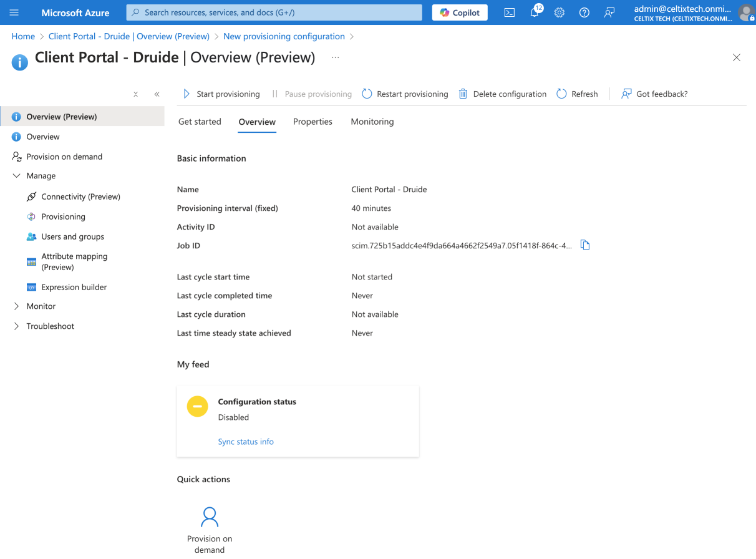The image size is (756, 559).
Task: Open the Sync status info link
Action: click(246, 442)
